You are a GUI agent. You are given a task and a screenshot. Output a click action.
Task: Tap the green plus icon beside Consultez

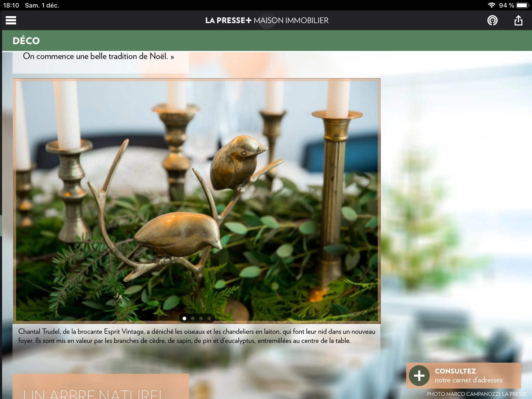pyautogui.click(x=419, y=376)
